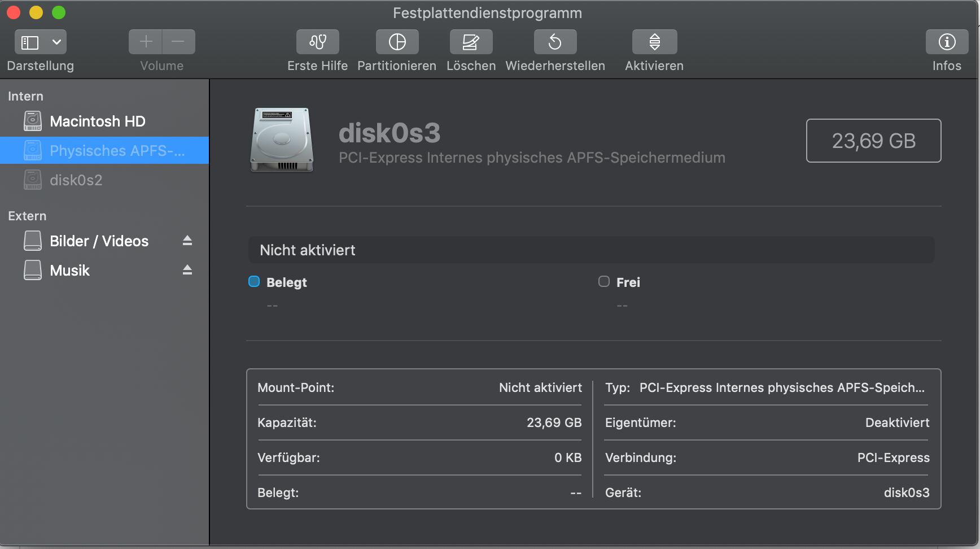The image size is (980, 549).
Task: Click the remove volume minus button
Action: tap(178, 42)
